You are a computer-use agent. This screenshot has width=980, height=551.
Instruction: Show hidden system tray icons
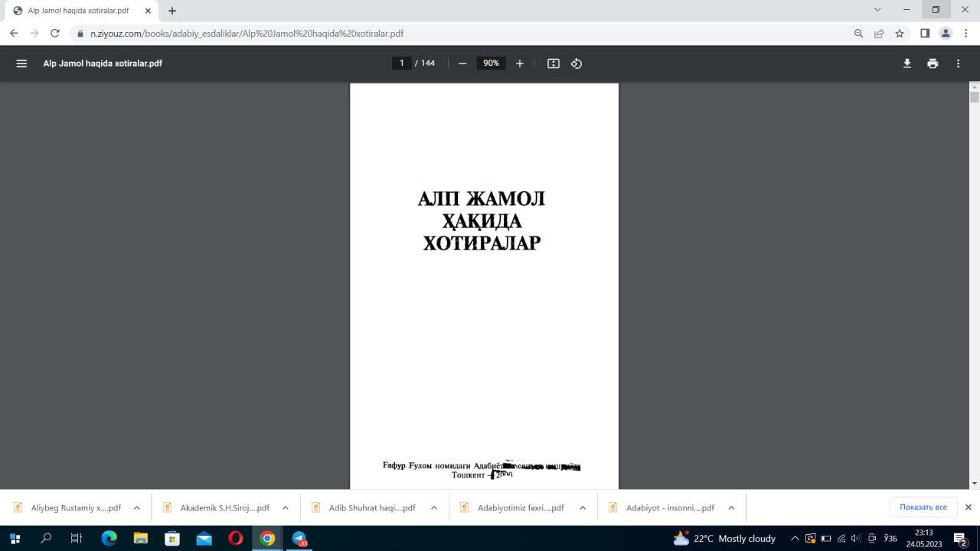(794, 538)
